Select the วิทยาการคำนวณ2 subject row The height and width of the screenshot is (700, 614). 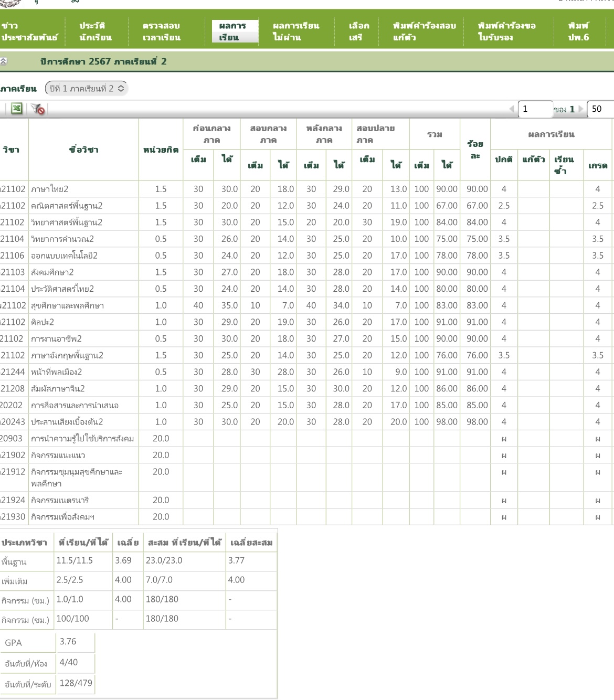pos(306,239)
